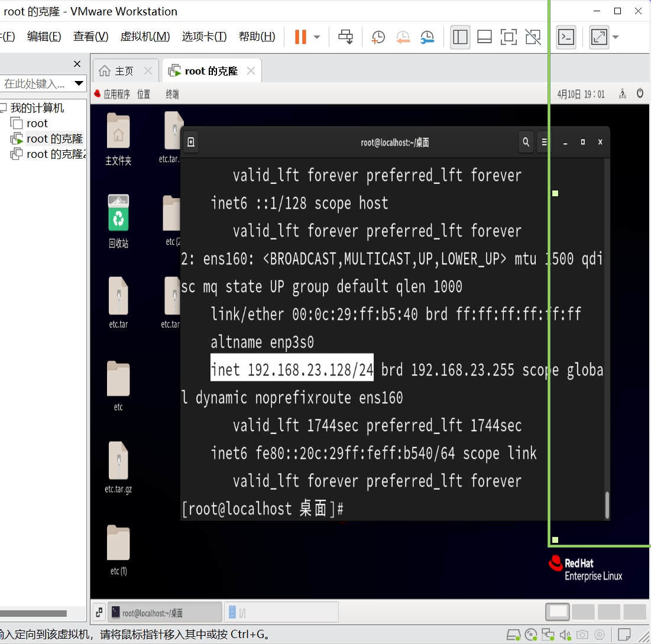Screen dimensions: 651x644
Task: Click the sound card status icon
Action: pyautogui.click(x=565, y=635)
